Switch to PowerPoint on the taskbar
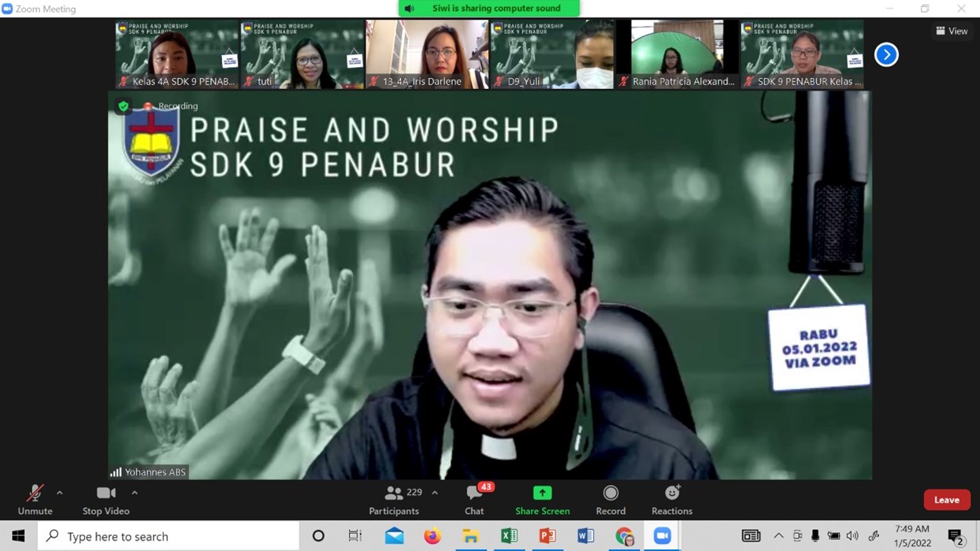This screenshot has height=551, width=980. tap(547, 536)
